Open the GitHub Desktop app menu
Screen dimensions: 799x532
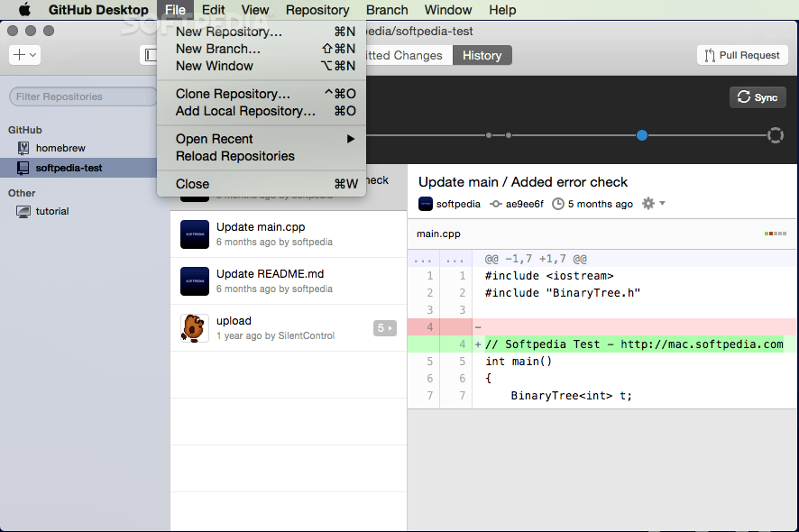98,10
